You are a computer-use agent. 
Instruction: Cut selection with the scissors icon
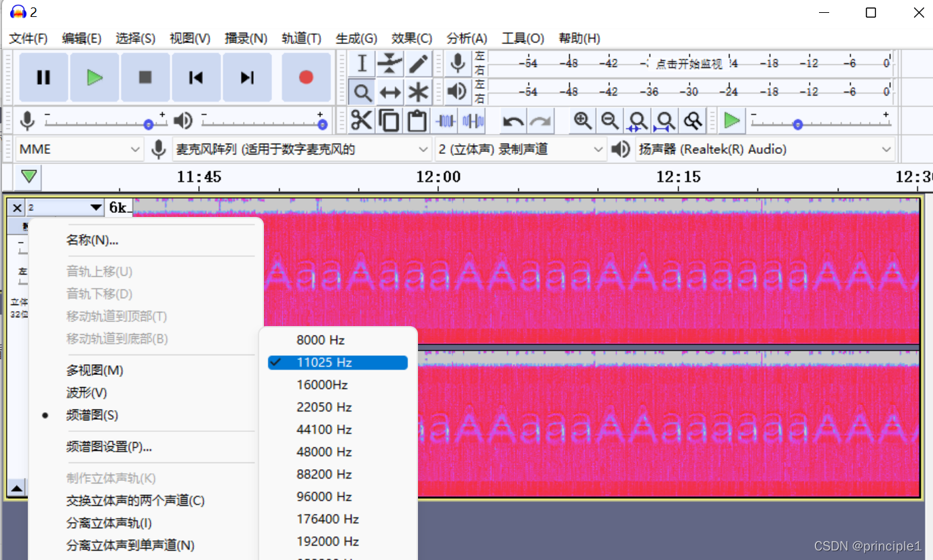(x=361, y=121)
